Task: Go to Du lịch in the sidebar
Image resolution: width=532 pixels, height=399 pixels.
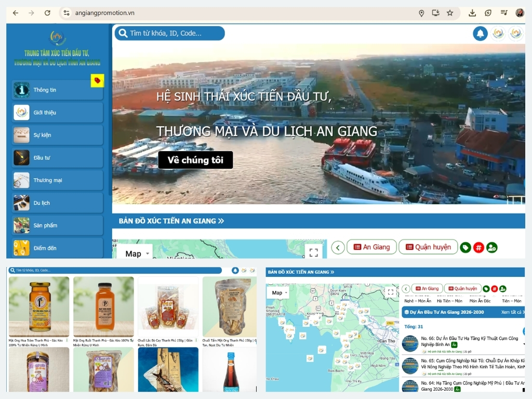Action: 57,203
